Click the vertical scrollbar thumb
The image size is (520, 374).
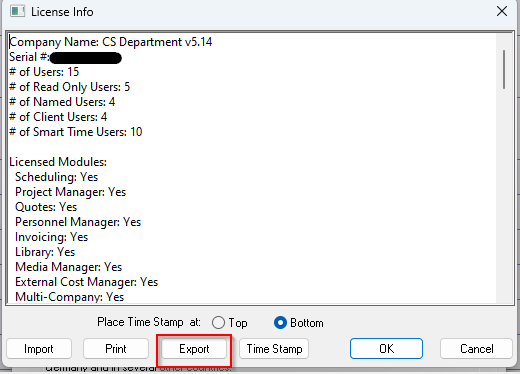coord(504,69)
